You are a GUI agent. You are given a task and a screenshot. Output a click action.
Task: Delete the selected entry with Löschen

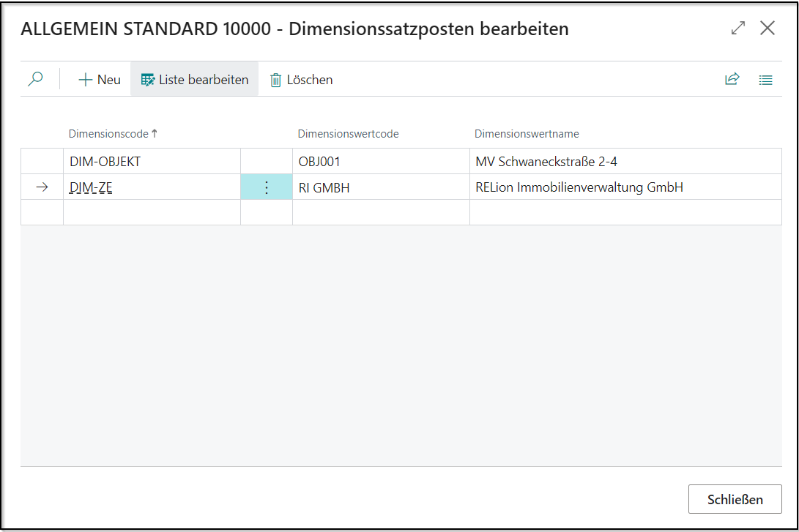click(x=309, y=79)
